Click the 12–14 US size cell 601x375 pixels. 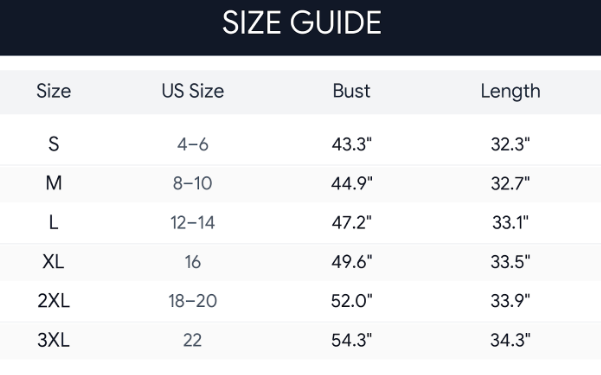tap(193, 223)
